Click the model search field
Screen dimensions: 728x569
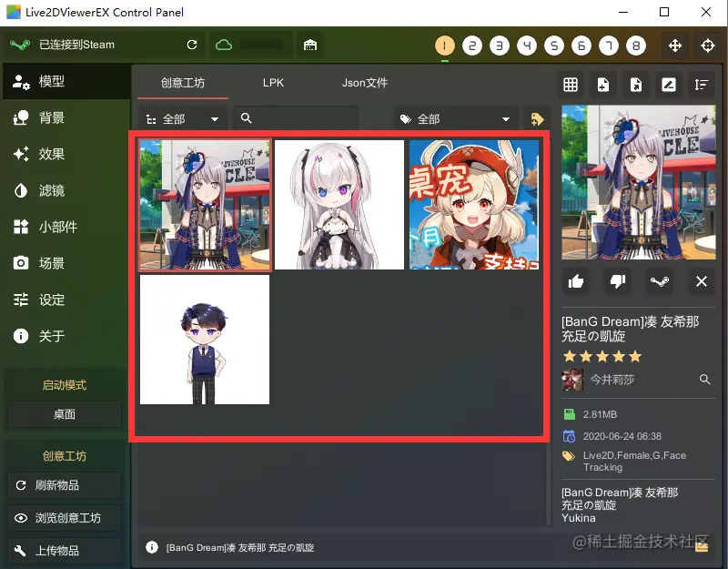click(296, 119)
